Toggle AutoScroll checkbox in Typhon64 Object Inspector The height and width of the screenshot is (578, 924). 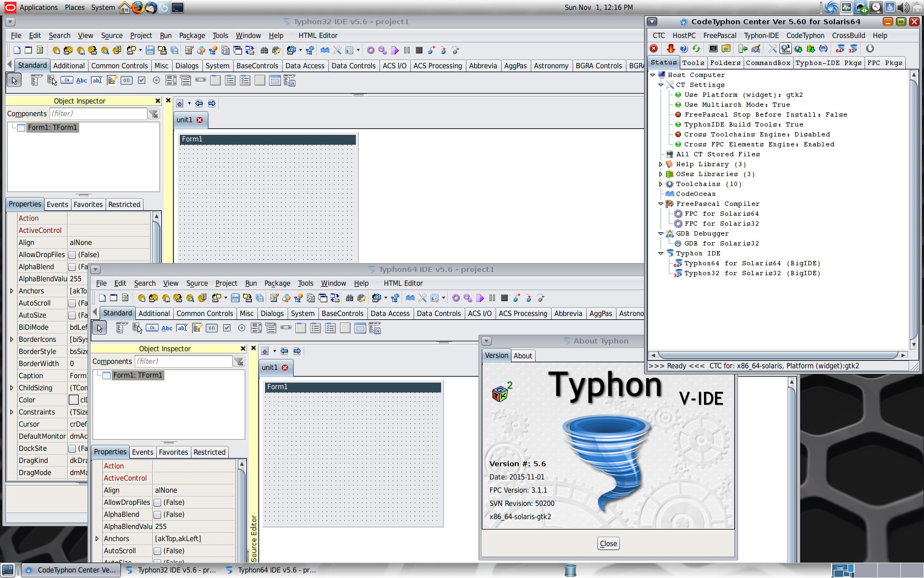[157, 551]
